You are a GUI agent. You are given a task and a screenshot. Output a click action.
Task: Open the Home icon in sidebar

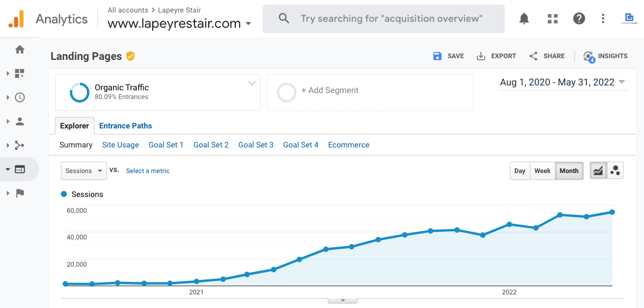(20, 50)
